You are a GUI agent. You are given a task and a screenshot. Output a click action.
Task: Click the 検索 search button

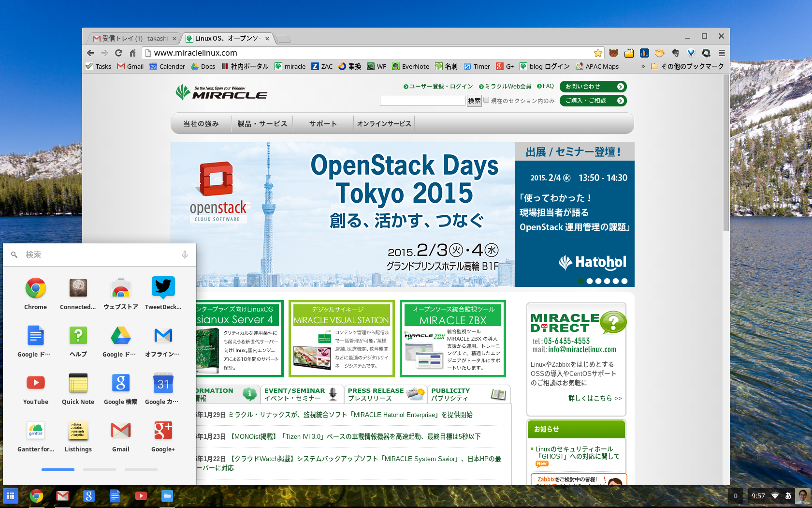coord(474,101)
